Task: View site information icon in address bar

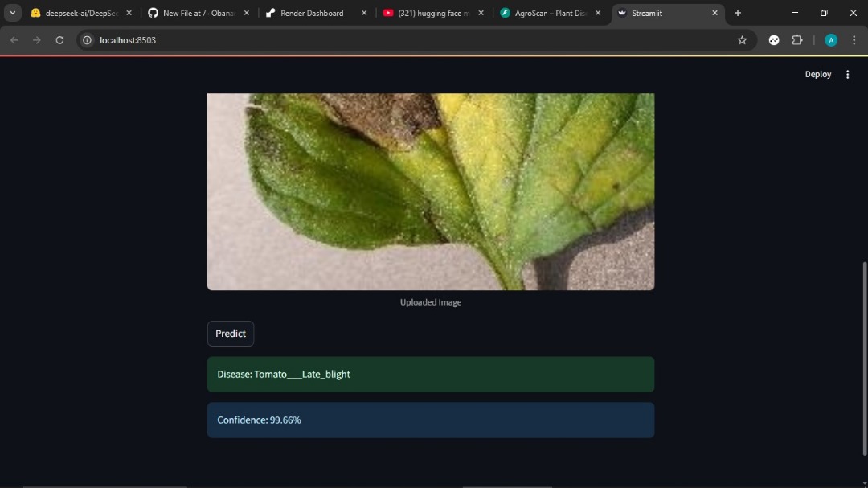Action: [x=87, y=40]
